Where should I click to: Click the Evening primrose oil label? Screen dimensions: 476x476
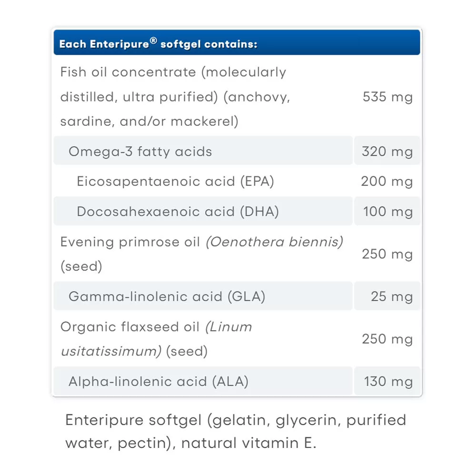click(x=130, y=242)
